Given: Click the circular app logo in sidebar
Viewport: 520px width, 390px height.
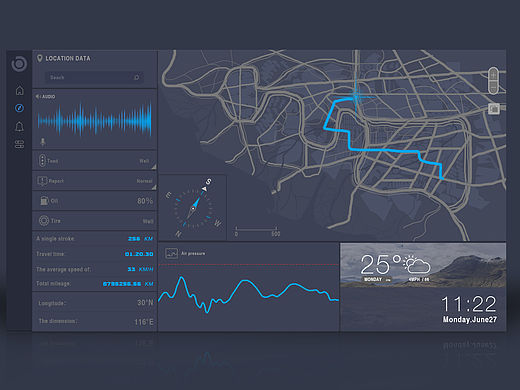Looking at the screenshot, I should pyautogui.click(x=19, y=64).
